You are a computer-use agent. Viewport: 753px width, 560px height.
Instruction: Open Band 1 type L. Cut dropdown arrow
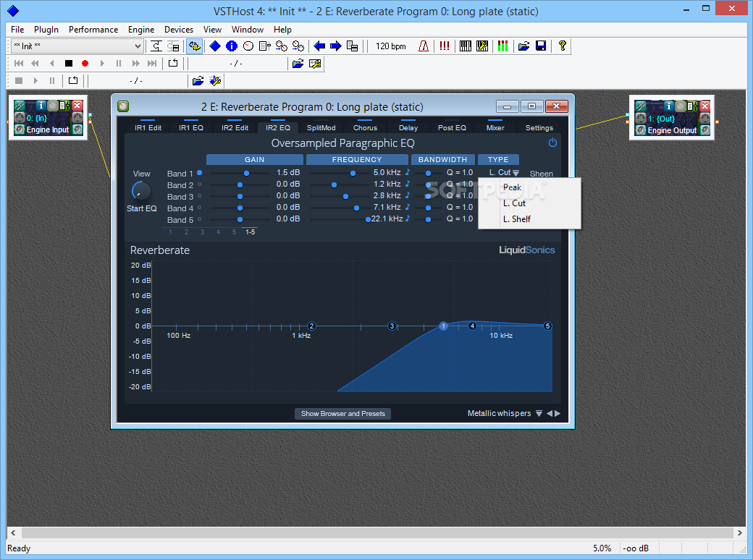pyautogui.click(x=516, y=173)
